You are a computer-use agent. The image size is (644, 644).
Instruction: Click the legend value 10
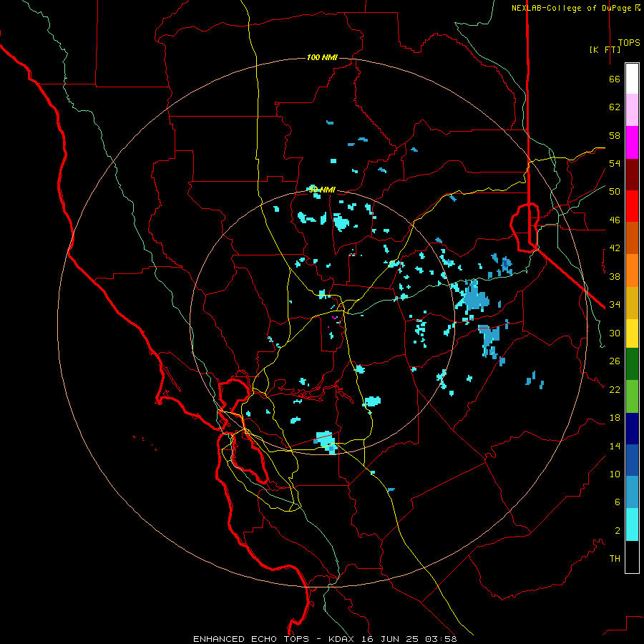point(615,474)
